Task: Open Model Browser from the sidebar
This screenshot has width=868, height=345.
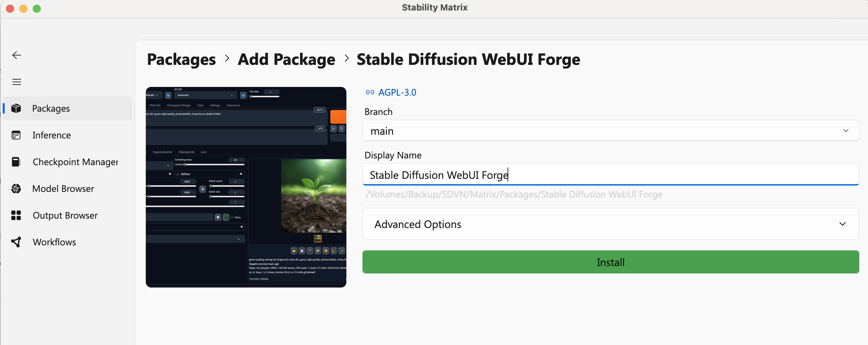Action: pos(63,189)
